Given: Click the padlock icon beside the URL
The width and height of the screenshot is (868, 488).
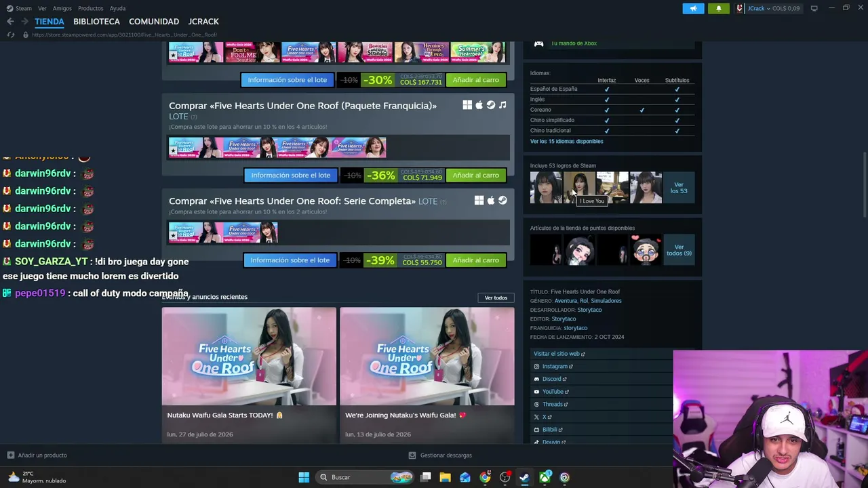Looking at the screenshot, I should (26, 35).
